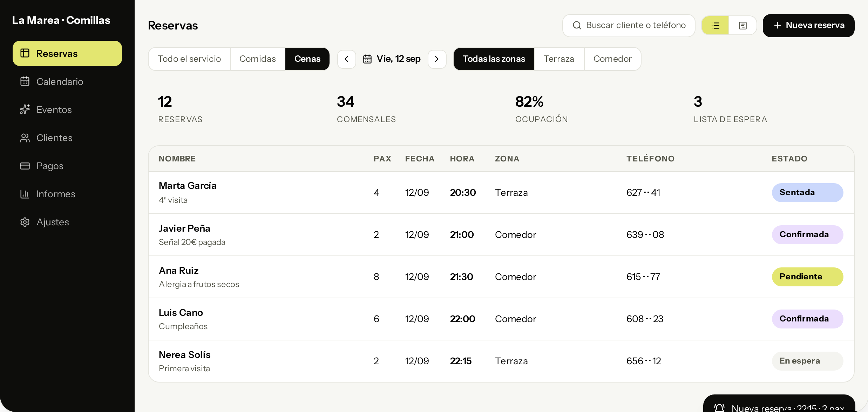Click Sentada status badge for Marta García
The image size is (868, 412).
tap(807, 192)
